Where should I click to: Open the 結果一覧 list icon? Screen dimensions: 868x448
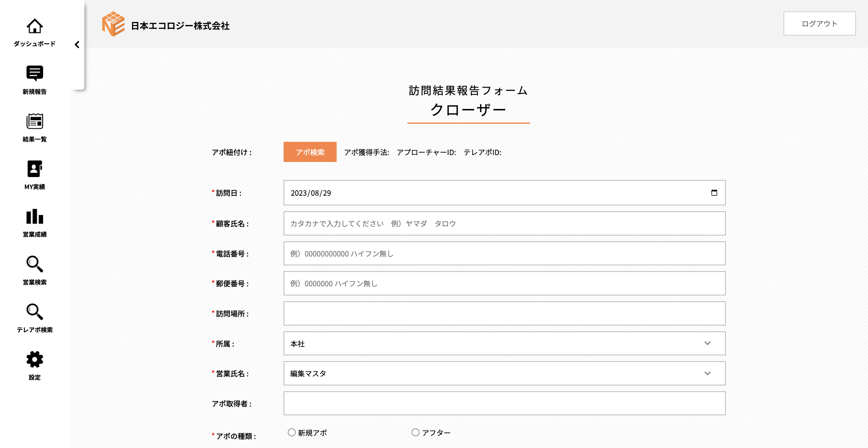click(x=34, y=121)
